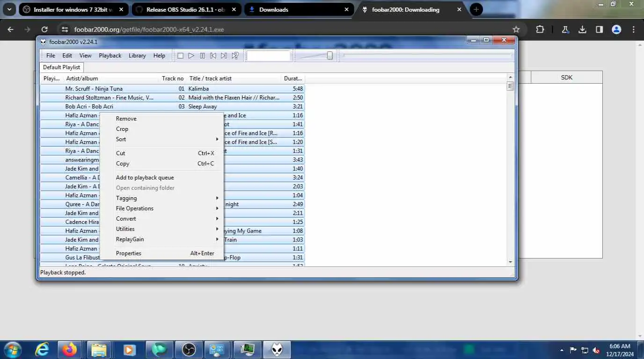Viewport: 644px width, 359px height.
Task: Open the browser tab search dropdown
Action: coord(9,9)
